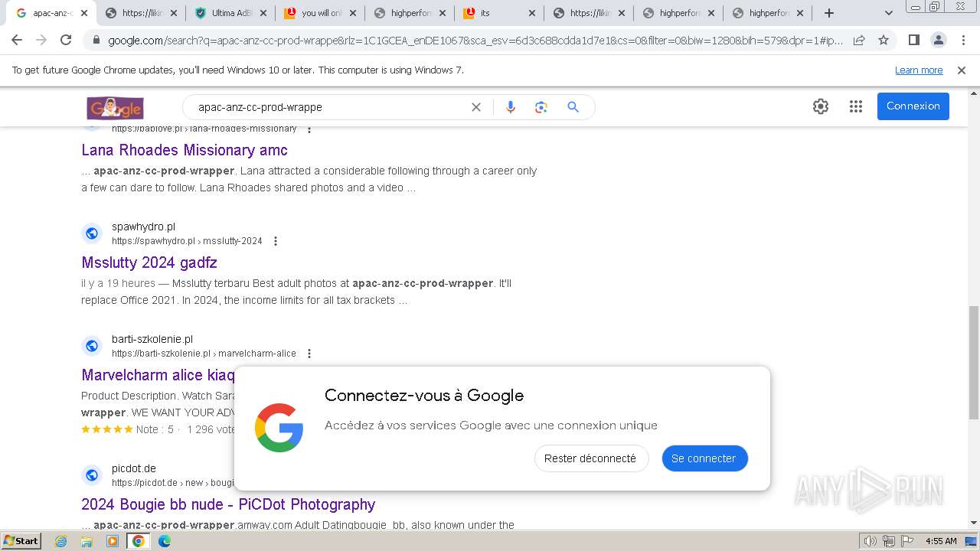Open a new browser tab
This screenshot has height=551, width=980.
[x=829, y=13]
